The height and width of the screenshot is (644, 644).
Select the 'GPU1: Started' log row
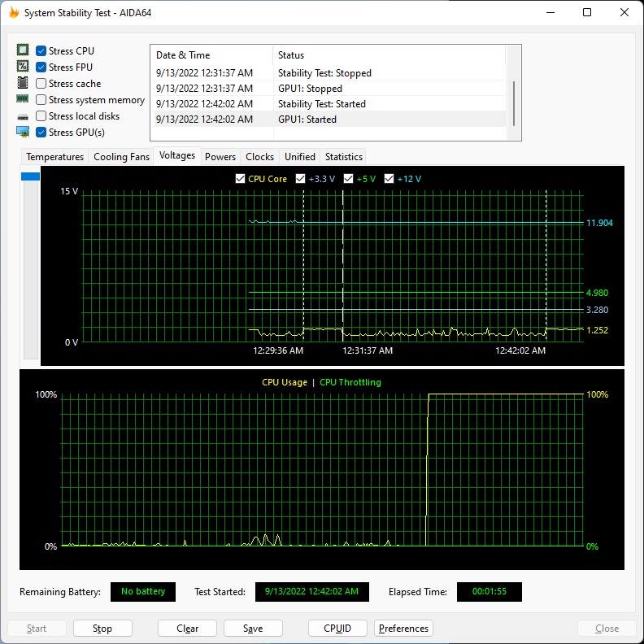tap(329, 120)
